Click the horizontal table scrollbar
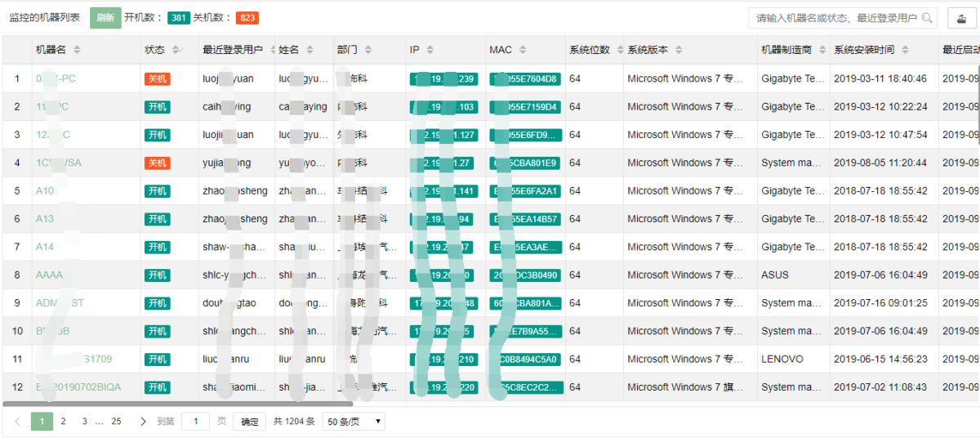This screenshot has height=438, width=980. (x=178, y=404)
